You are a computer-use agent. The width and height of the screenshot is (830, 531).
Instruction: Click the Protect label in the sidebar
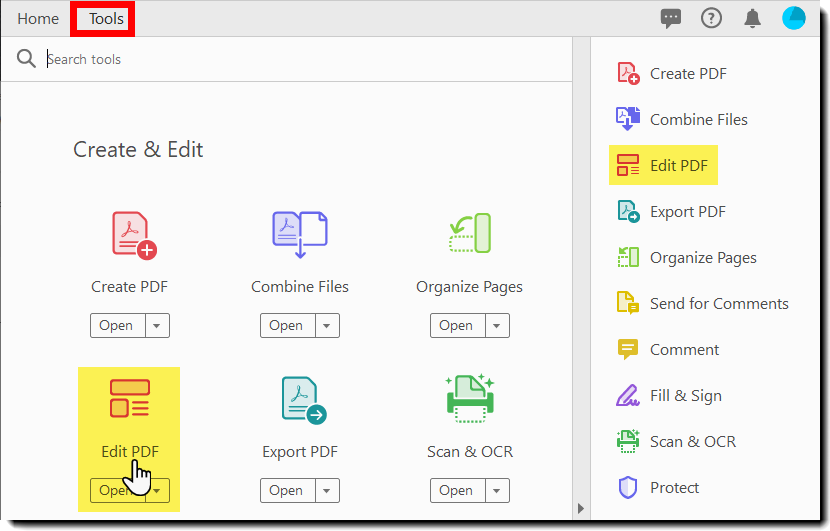pos(674,488)
